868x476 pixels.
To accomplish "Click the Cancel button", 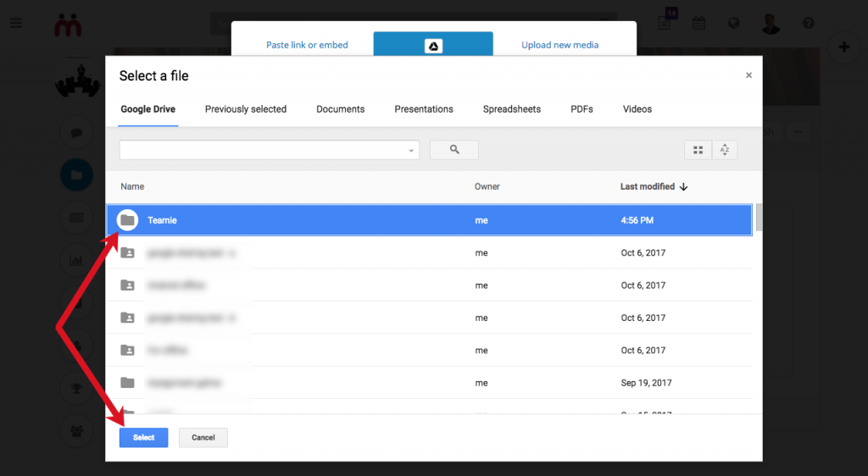I will point(203,437).
